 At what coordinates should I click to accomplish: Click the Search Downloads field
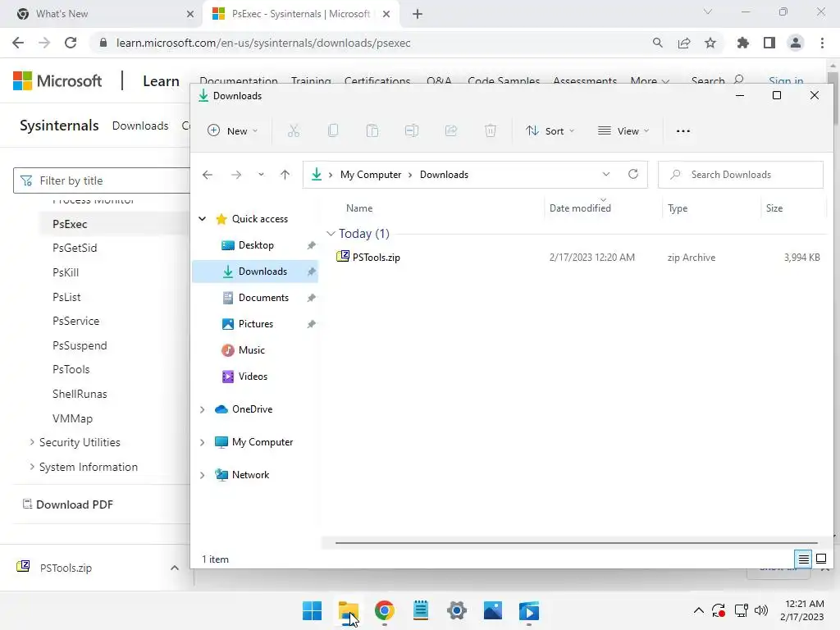click(741, 175)
